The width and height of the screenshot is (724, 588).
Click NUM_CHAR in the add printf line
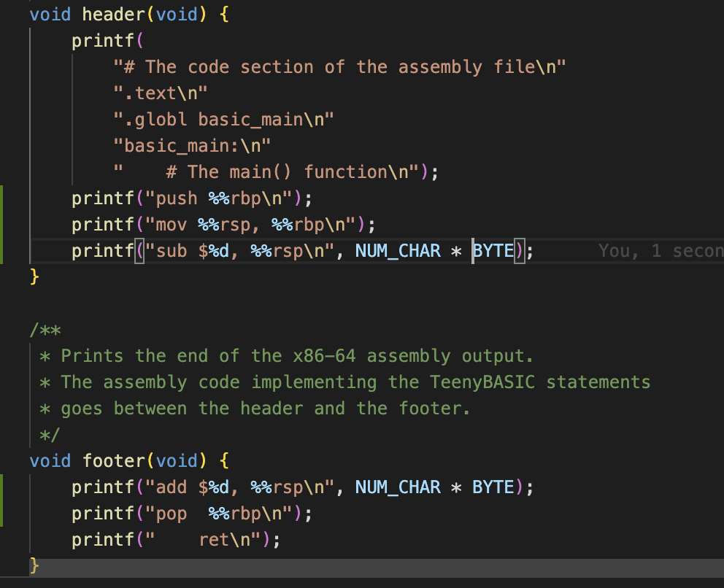[x=398, y=487]
